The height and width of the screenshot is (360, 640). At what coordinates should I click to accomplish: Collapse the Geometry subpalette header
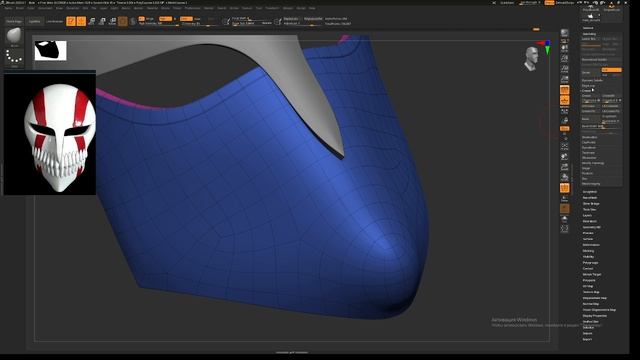click(x=589, y=34)
